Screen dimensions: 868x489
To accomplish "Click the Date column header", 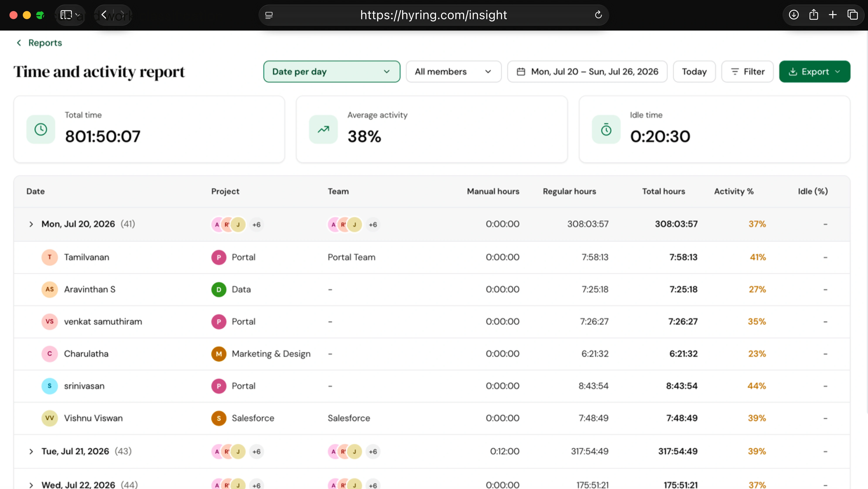I will click(35, 191).
